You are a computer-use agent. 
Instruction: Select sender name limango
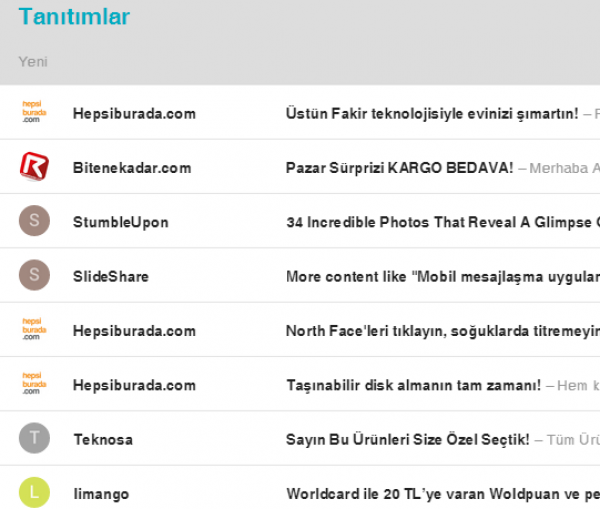click(101, 494)
